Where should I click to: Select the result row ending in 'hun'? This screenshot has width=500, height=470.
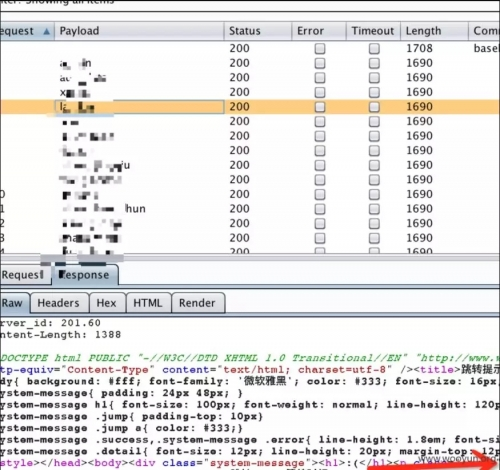pos(250,209)
